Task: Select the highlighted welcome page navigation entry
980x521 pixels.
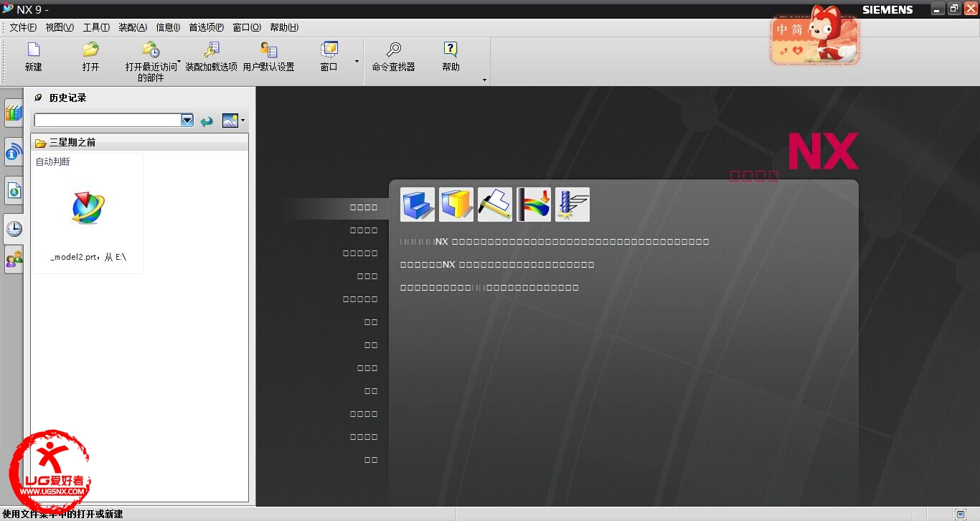Action: pos(363,207)
